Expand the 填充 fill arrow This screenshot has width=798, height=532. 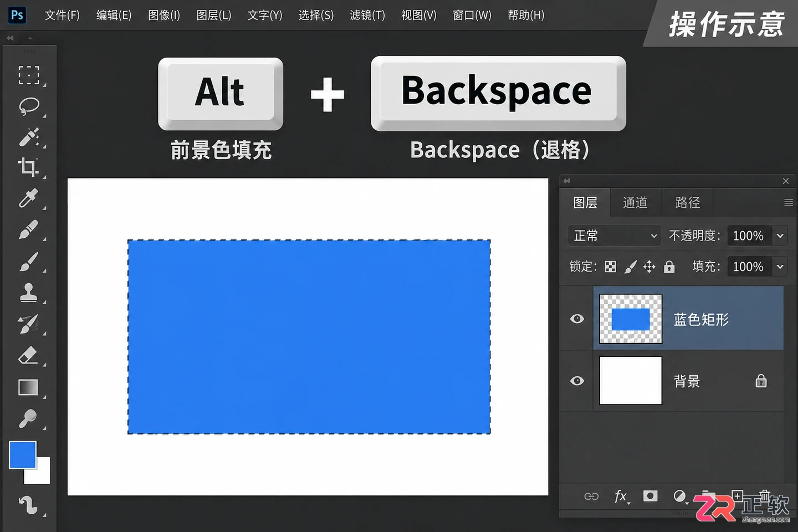click(780, 267)
